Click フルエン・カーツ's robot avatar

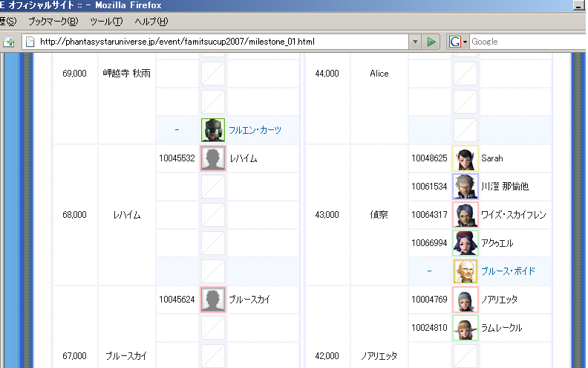(x=213, y=130)
